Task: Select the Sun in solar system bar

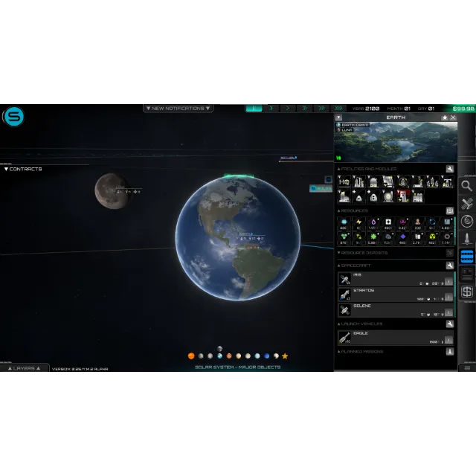Action: coord(191,356)
